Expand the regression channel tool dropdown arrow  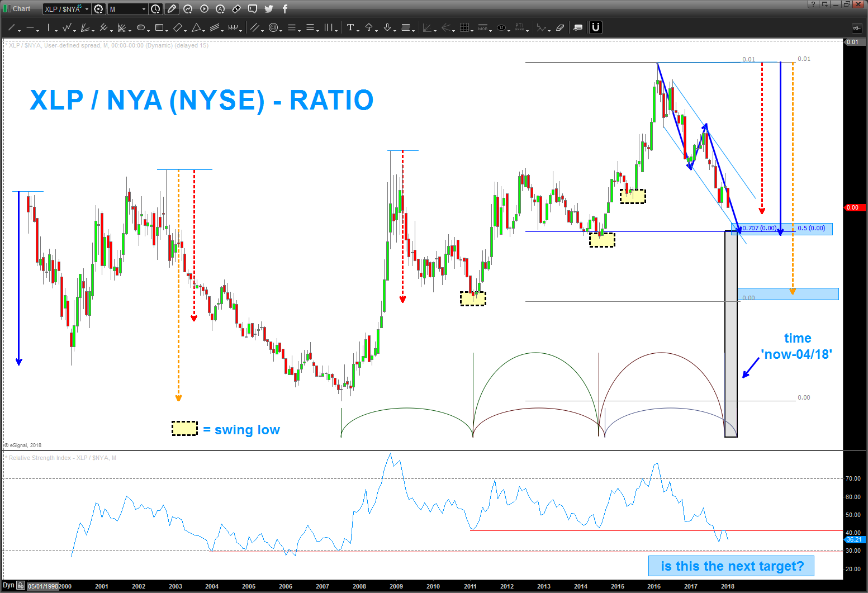(x=222, y=30)
